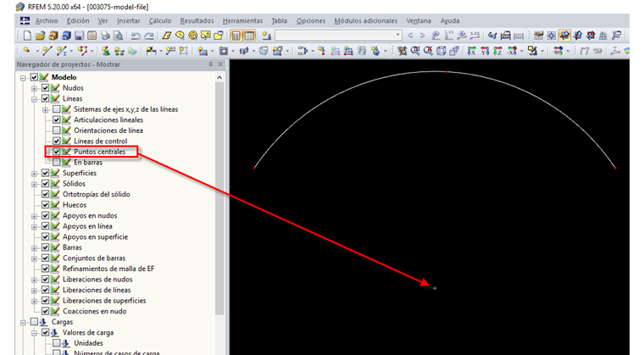Toggle the Superficies checkbox
644x355 pixels.
click(x=45, y=173)
